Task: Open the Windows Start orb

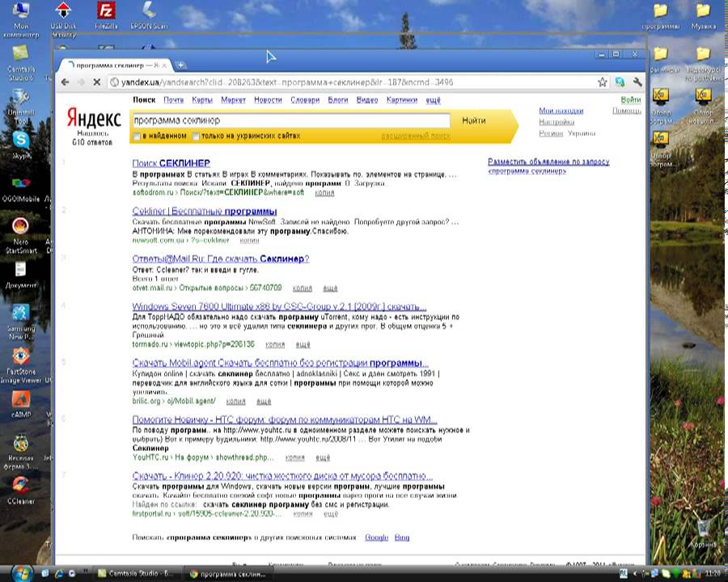Action: pyautogui.click(x=21, y=573)
